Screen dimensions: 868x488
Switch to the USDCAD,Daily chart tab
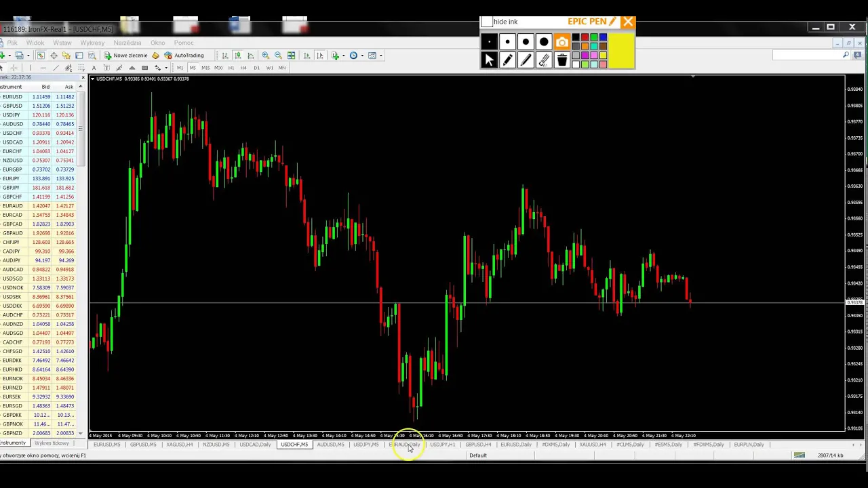tap(255, 445)
